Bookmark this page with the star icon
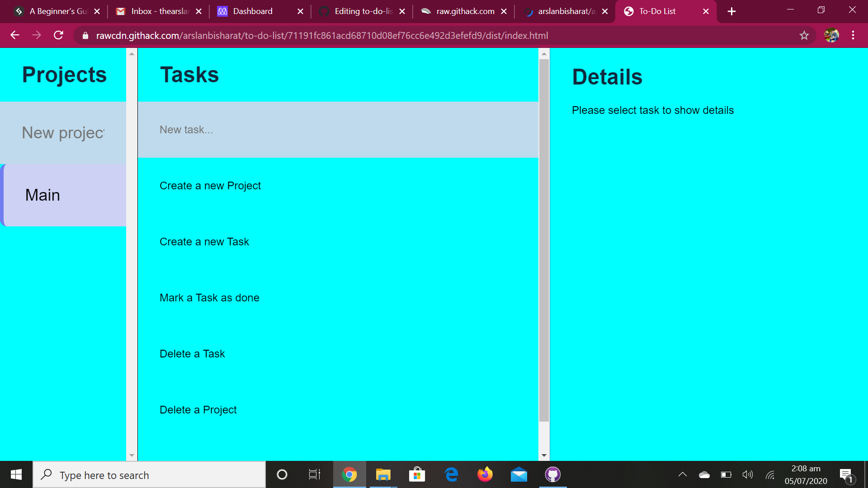The height and width of the screenshot is (488, 868). [x=804, y=35]
